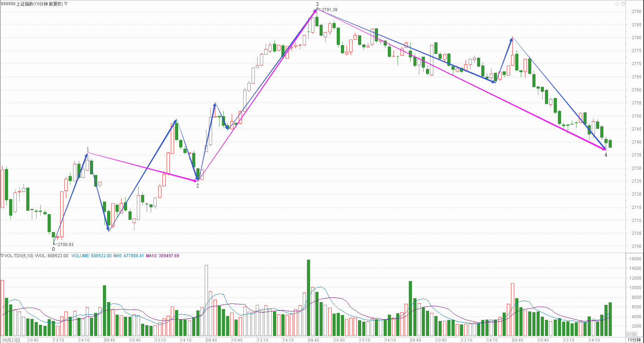Click the 08月23日 date on time axis
The height and width of the screenshot is (343, 644).
coord(11,340)
